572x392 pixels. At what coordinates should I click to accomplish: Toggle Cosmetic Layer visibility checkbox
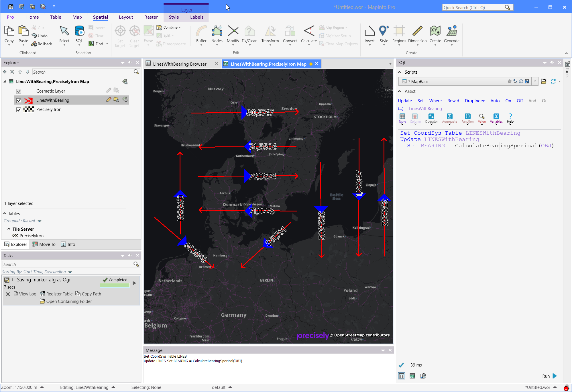pos(19,91)
